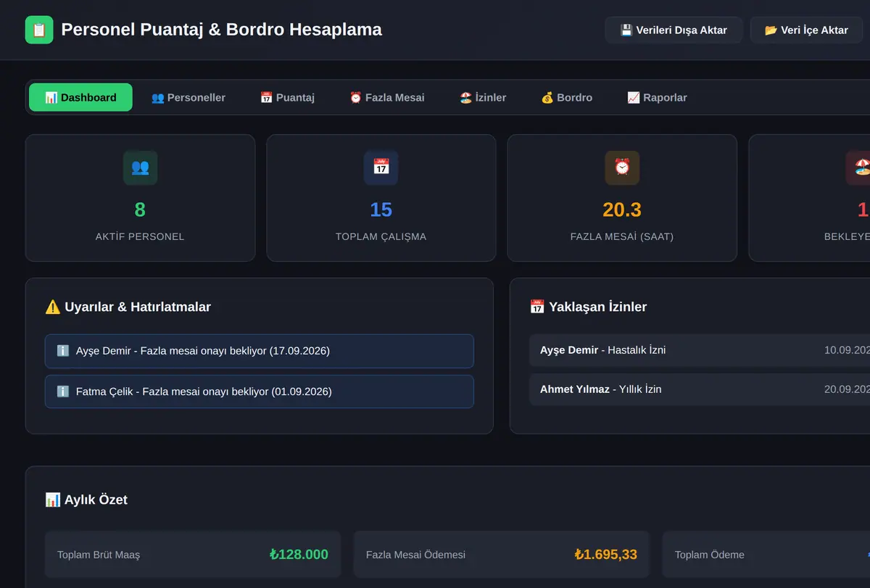
Task: Click the Fatma Çelik overtime approval alert
Action: pyautogui.click(x=260, y=392)
